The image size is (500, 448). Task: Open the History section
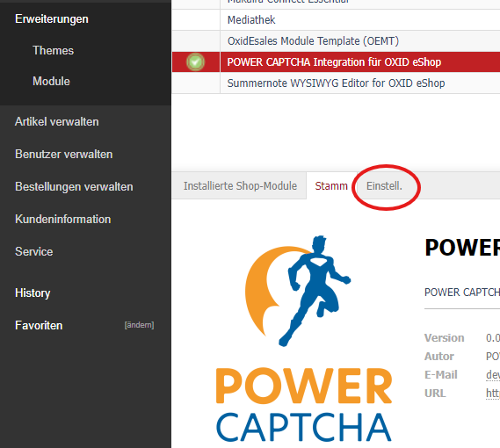pyautogui.click(x=33, y=293)
